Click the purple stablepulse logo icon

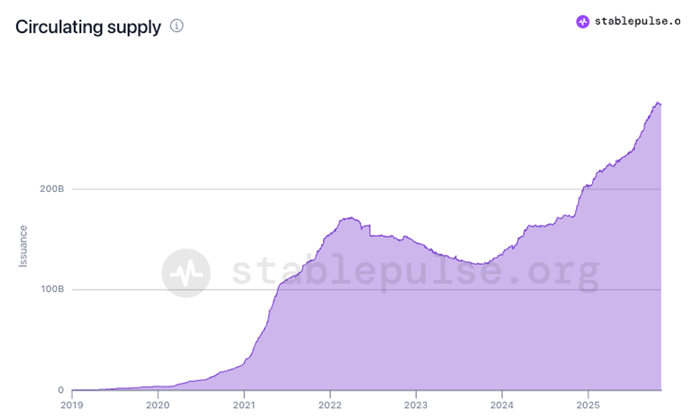point(583,21)
